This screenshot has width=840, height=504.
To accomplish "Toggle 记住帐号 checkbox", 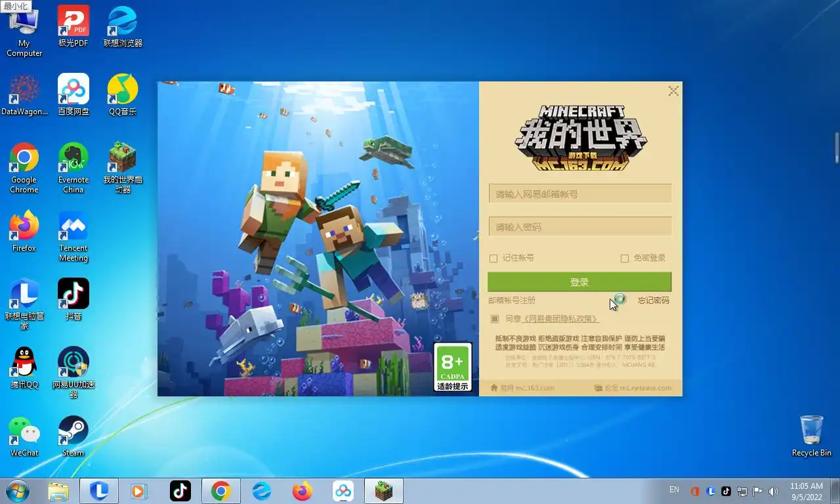I will (x=493, y=259).
